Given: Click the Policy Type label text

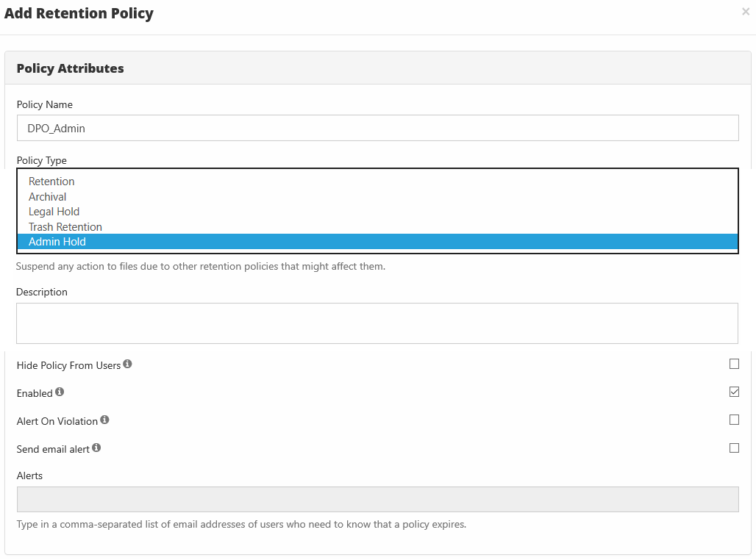Looking at the screenshot, I should point(42,160).
